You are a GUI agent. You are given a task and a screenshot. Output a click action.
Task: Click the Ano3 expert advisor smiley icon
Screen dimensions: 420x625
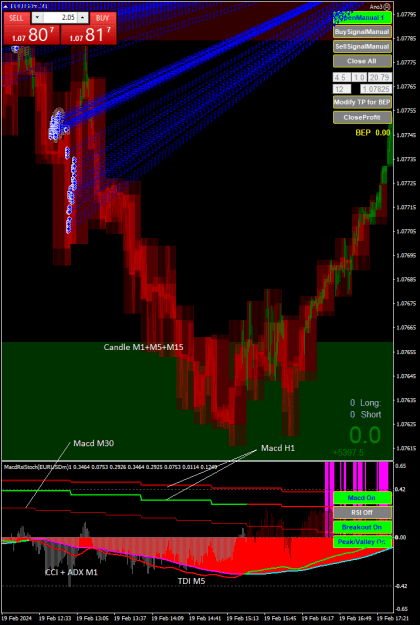tap(388, 7)
